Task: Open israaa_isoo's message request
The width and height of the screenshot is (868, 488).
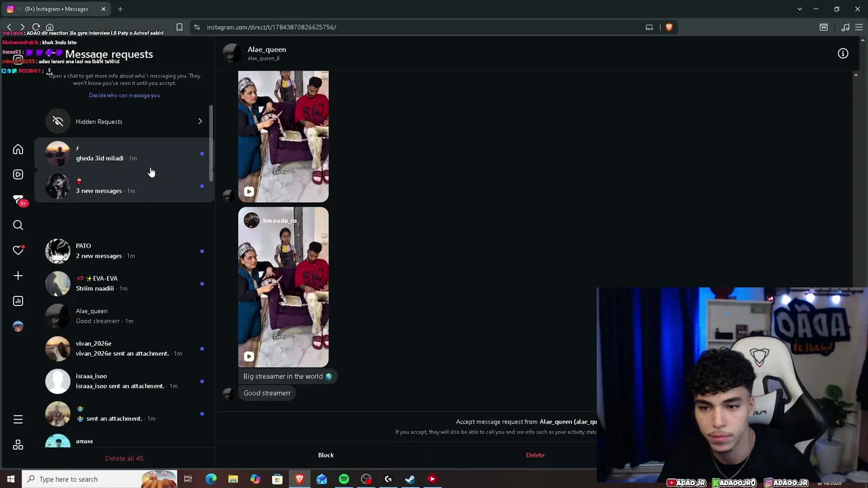Action: (x=125, y=381)
